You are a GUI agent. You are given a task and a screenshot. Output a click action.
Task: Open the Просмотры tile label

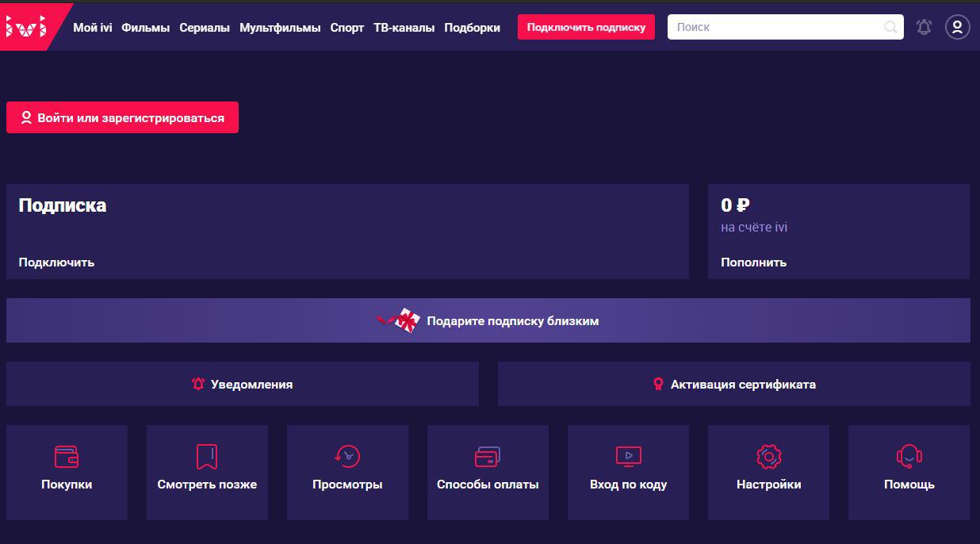pyautogui.click(x=347, y=485)
